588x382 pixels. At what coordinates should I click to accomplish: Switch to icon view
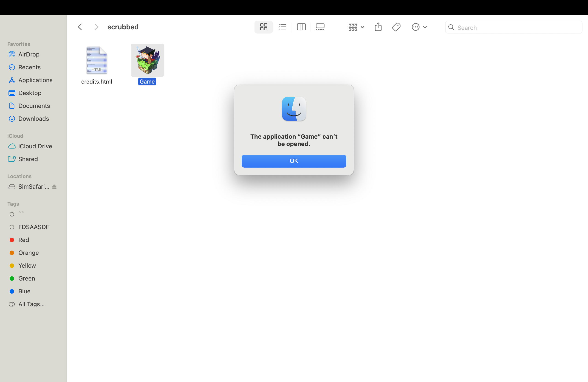[264, 27]
